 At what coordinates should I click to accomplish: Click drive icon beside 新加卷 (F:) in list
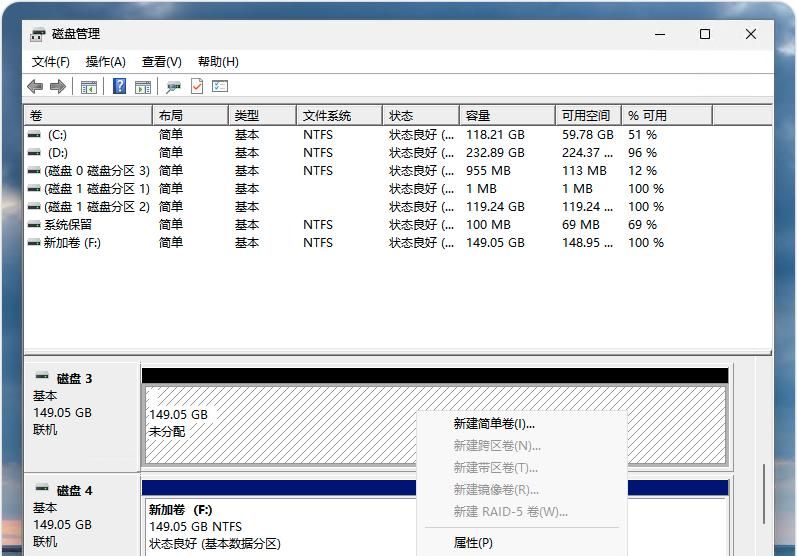34,242
